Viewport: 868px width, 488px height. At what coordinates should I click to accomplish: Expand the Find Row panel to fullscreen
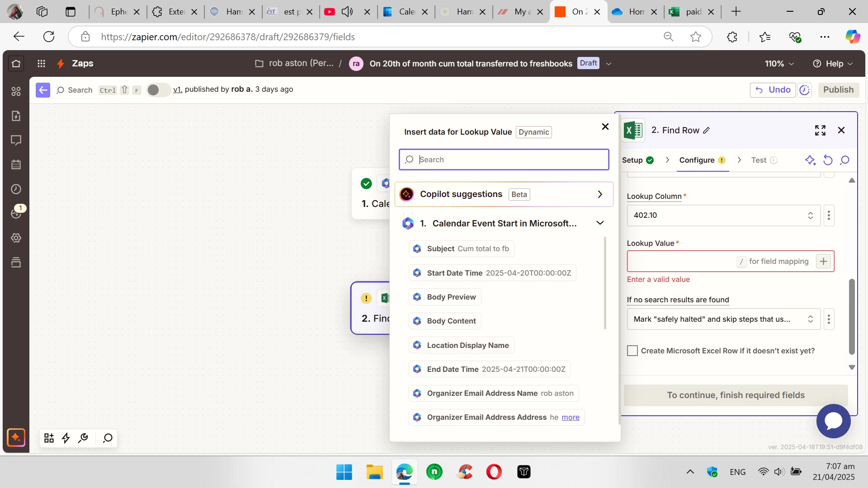pos(820,131)
